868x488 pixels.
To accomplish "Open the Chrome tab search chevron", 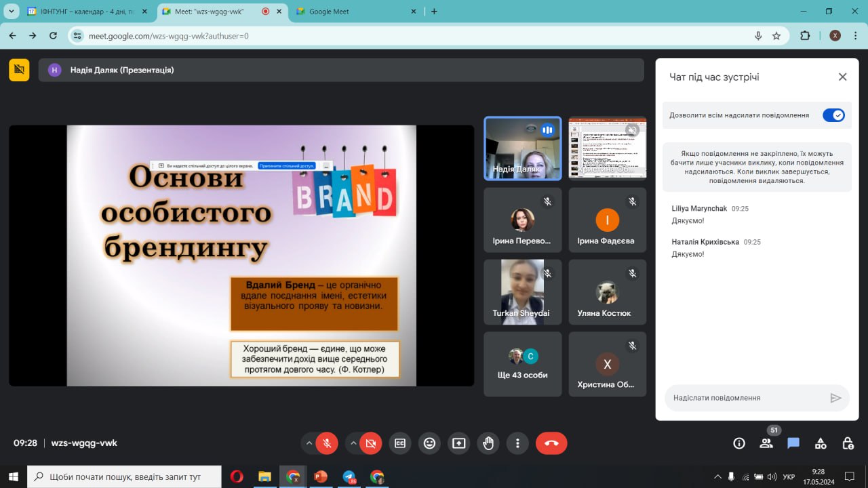I will [x=12, y=12].
